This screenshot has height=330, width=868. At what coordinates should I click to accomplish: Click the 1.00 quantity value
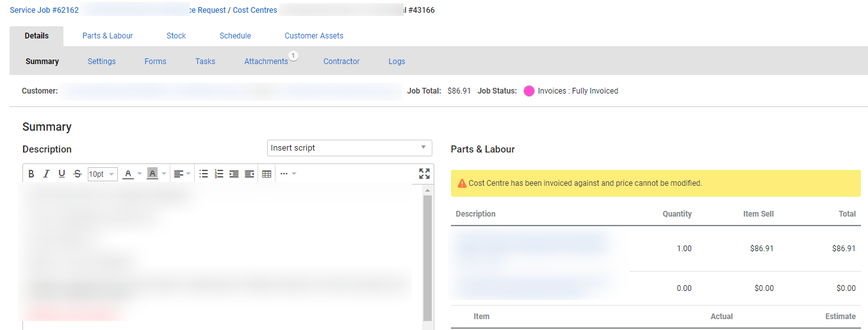pyautogui.click(x=684, y=249)
